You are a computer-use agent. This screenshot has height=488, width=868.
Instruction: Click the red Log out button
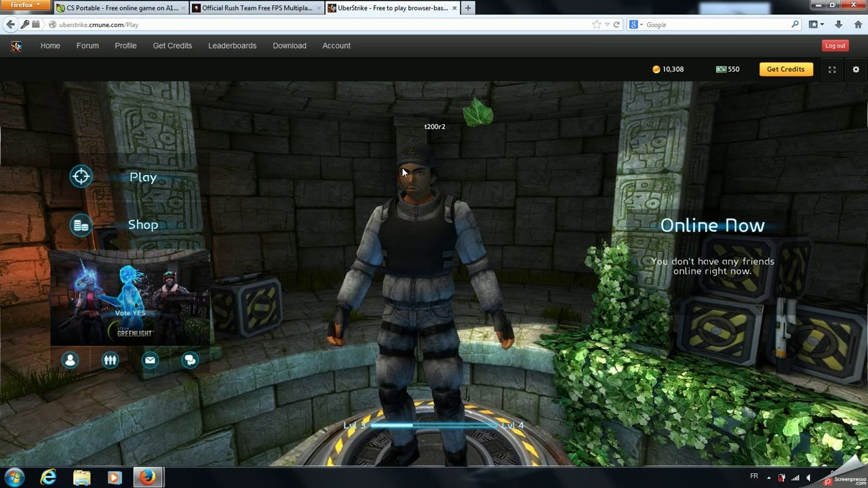point(835,45)
